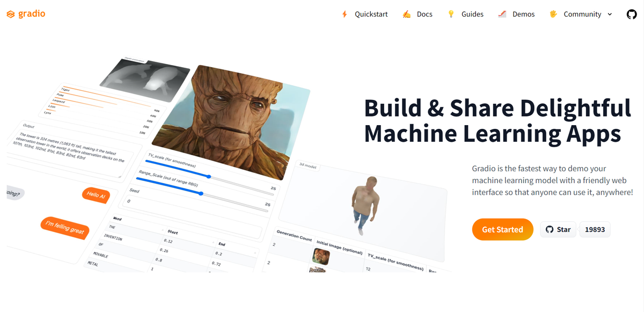This screenshot has height=312, width=644.
Task: Click the writing hand Docs icon
Action: (x=407, y=14)
